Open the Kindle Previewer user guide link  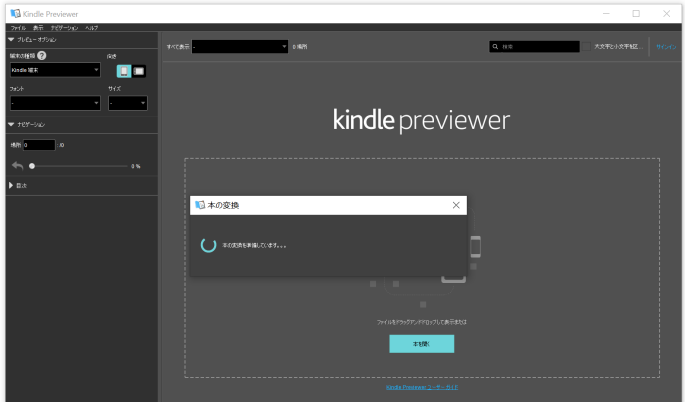pyautogui.click(x=422, y=387)
